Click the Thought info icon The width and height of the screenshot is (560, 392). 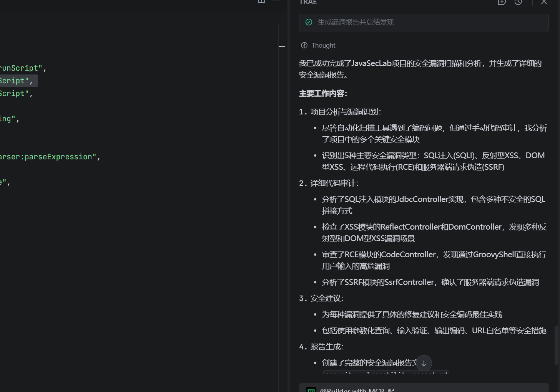[304, 45]
